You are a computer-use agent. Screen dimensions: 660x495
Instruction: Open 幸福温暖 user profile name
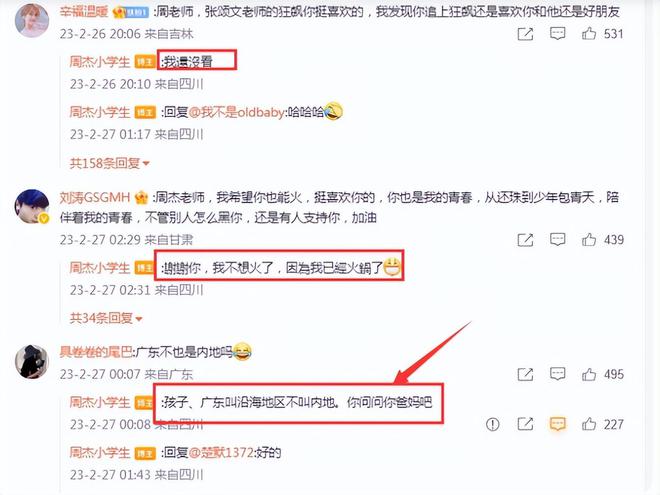[x=84, y=11]
